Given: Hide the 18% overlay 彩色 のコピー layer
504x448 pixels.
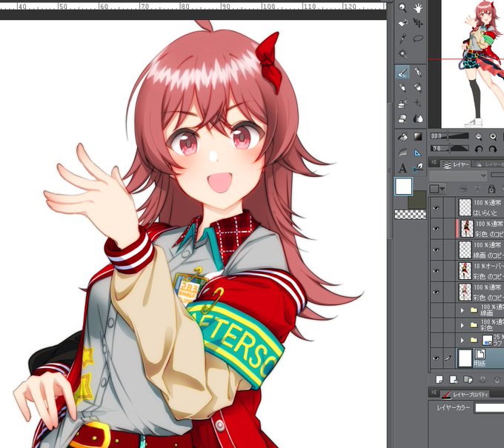Looking at the screenshot, I should pos(436,271).
